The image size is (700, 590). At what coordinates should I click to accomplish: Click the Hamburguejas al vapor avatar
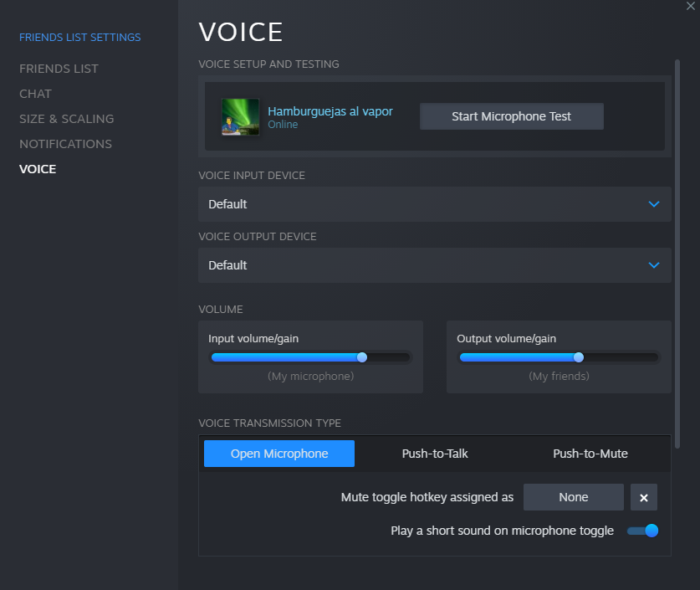[240, 117]
